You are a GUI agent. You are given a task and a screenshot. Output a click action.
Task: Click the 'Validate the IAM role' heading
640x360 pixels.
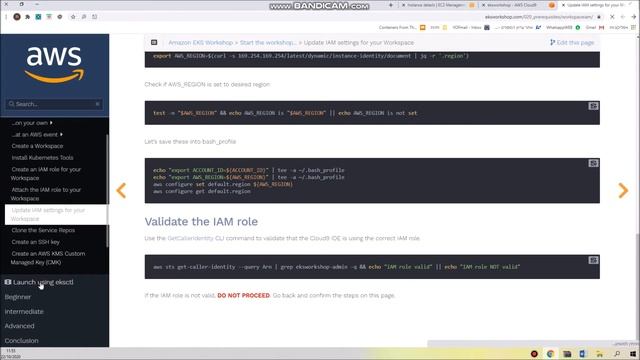tap(201, 222)
